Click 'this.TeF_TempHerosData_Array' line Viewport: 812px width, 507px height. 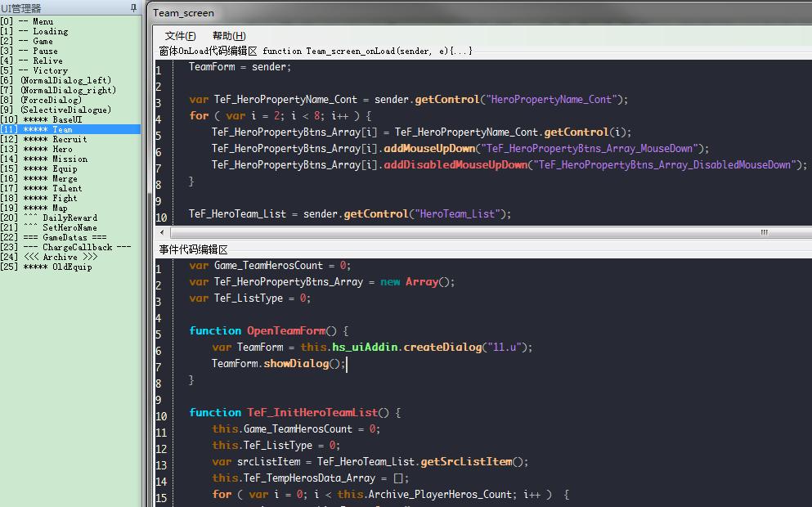click(310, 478)
